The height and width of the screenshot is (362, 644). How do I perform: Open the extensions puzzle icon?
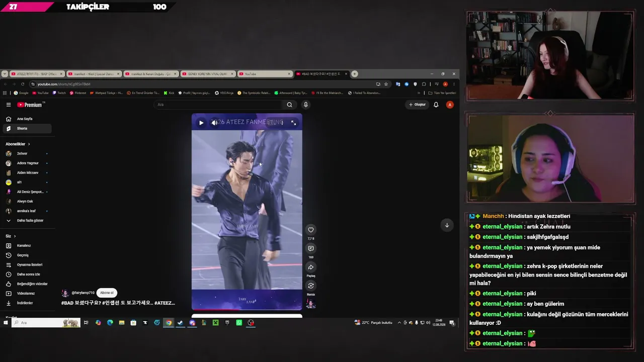(424, 84)
